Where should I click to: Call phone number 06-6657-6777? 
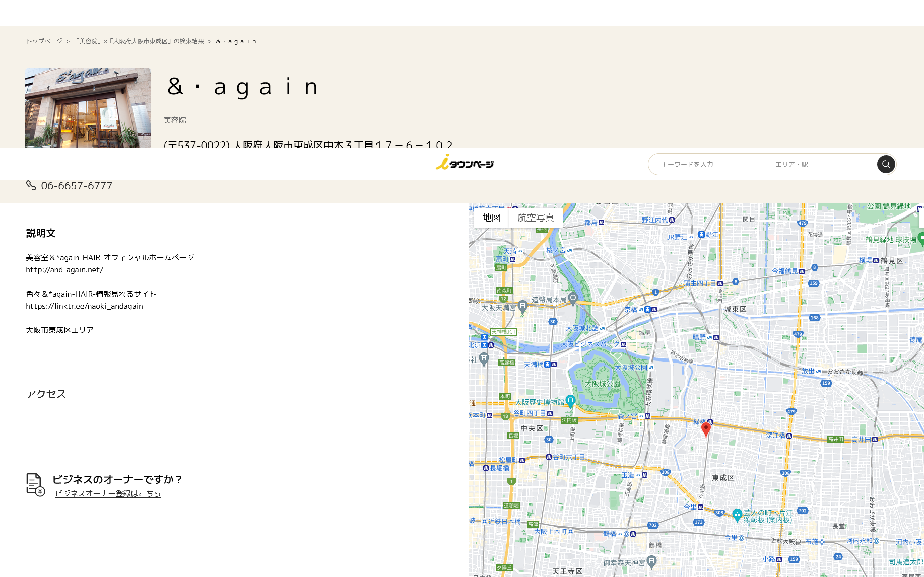click(77, 186)
